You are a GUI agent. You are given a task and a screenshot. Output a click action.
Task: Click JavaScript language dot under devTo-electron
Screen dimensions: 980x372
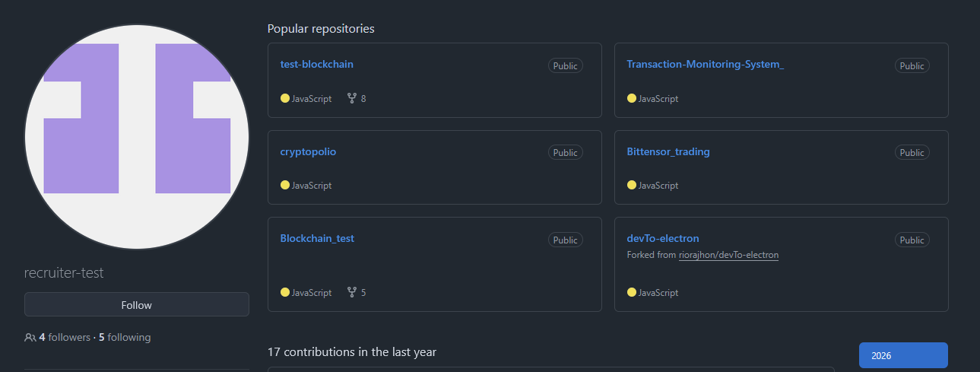632,292
